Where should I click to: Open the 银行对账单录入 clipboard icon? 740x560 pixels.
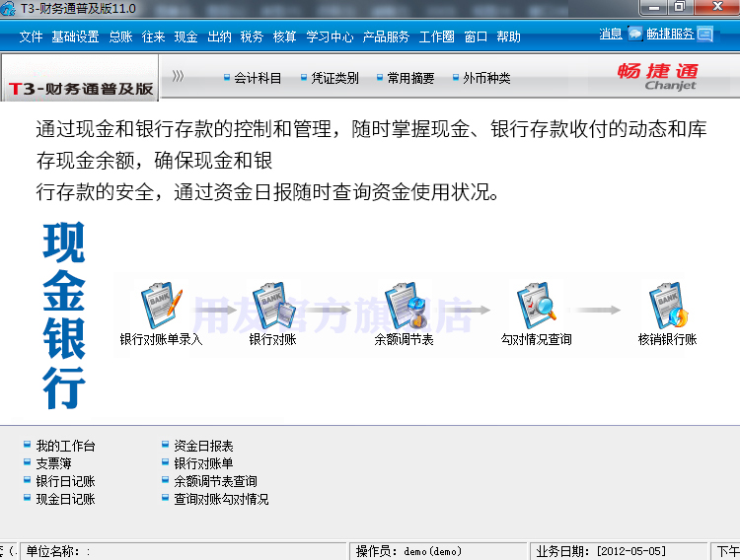point(161,306)
